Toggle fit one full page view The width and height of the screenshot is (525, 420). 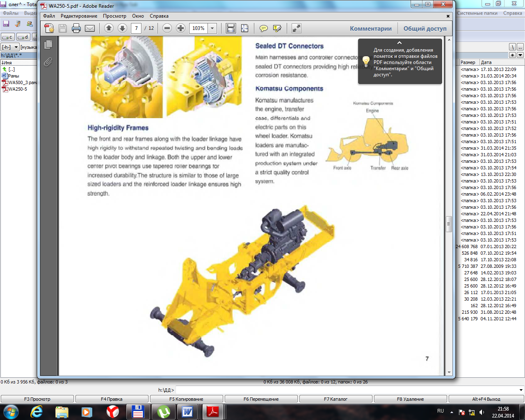[244, 28]
